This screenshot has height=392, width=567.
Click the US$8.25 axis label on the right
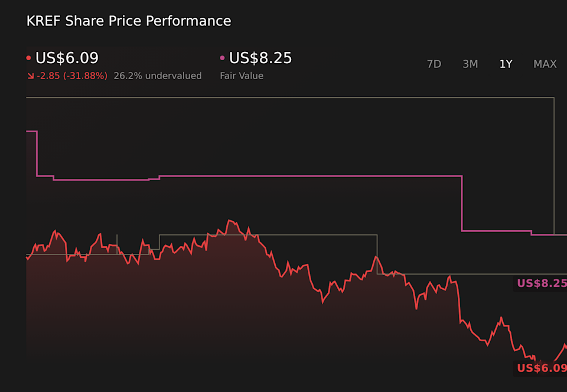point(541,283)
